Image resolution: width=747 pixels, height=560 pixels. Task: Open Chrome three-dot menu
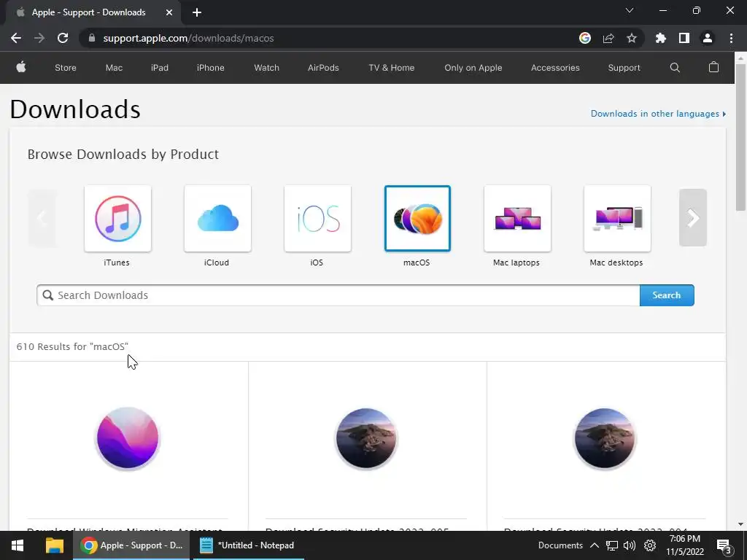pyautogui.click(x=731, y=38)
